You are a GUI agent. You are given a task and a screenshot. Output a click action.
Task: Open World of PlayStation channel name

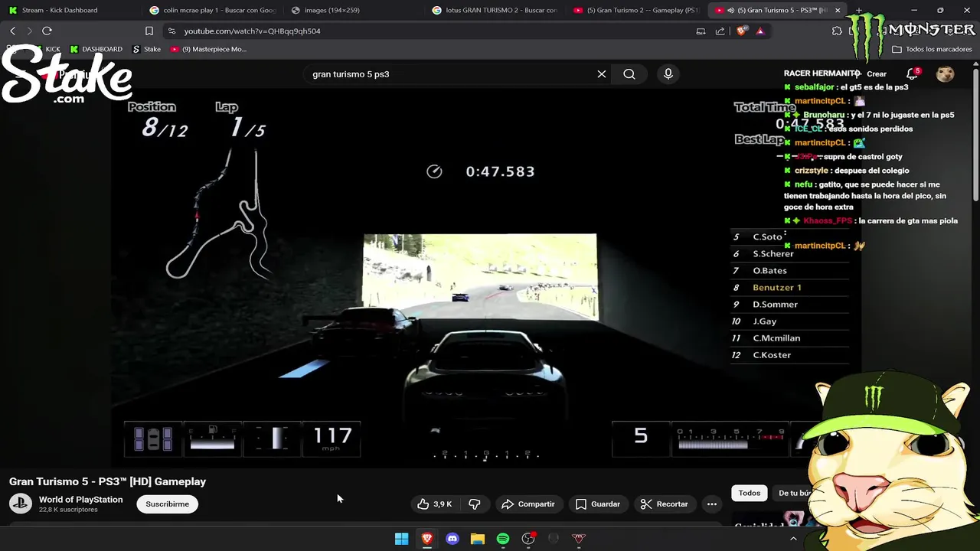[80, 499]
